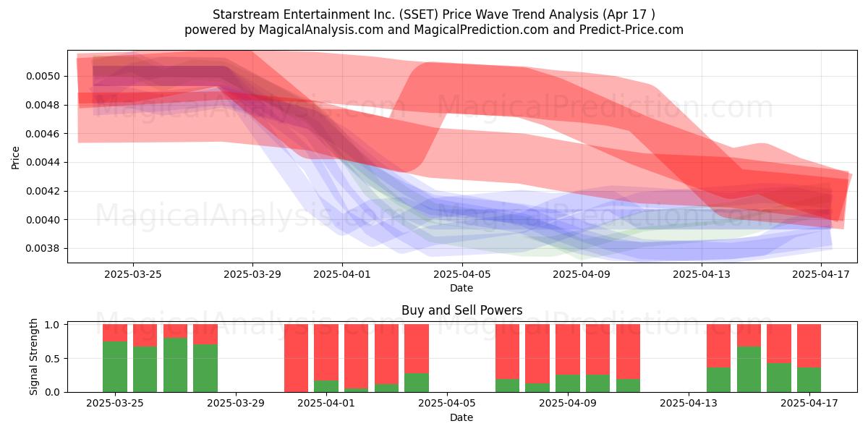Click the 'powered by MagicalAnalysis.com' subtitle line
The width and height of the screenshot is (868, 434).
pos(434,30)
